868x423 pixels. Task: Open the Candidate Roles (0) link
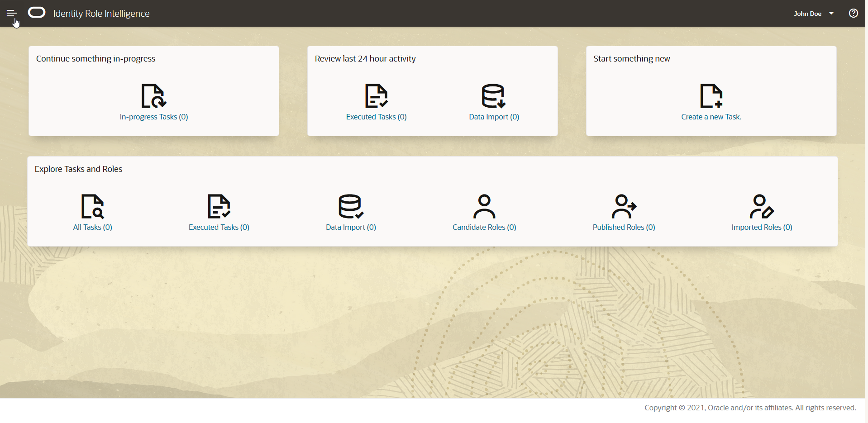coord(484,227)
